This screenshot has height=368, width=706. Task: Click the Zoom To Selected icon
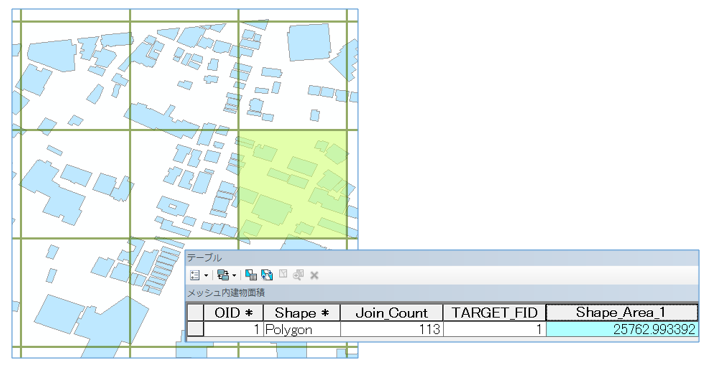[298, 275]
